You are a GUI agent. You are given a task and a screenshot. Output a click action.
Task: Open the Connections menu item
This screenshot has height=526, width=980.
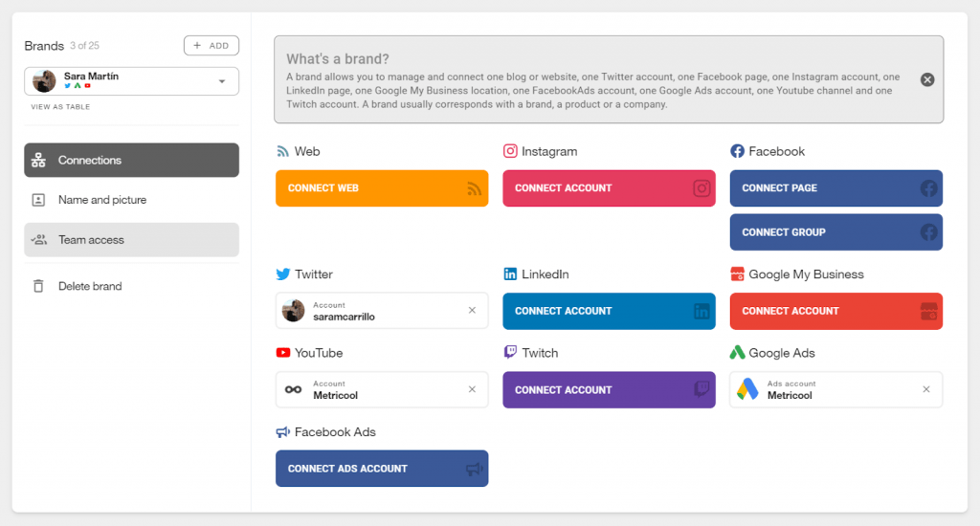[131, 160]
